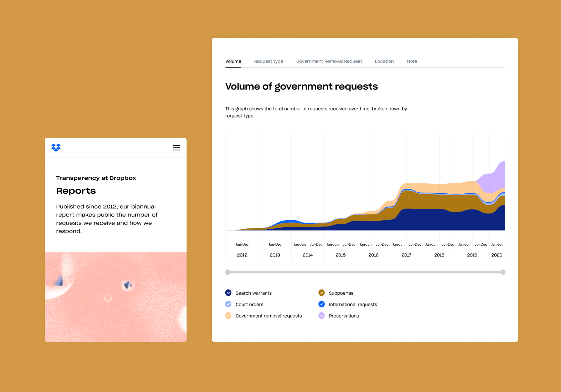This screenshot has width=561, height=392.
Task: Click the 2013 year label
Action: point(275,255)
